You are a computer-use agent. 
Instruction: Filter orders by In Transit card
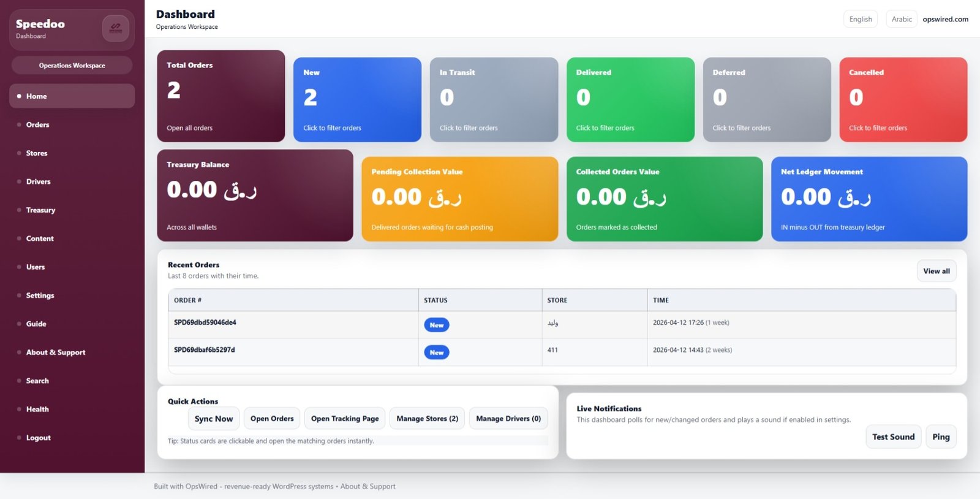pyautogui.click(x=494, y=100)
